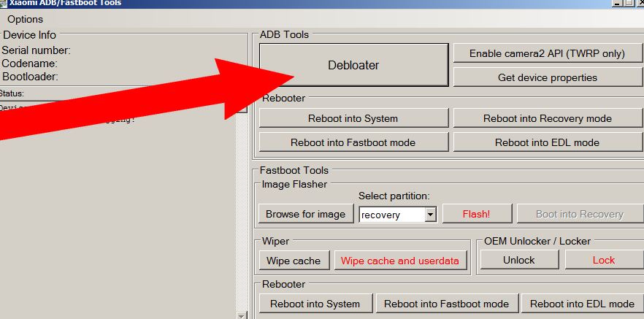Click Get device properties button
Screen dimensions: 644x319
click(548, 77)
